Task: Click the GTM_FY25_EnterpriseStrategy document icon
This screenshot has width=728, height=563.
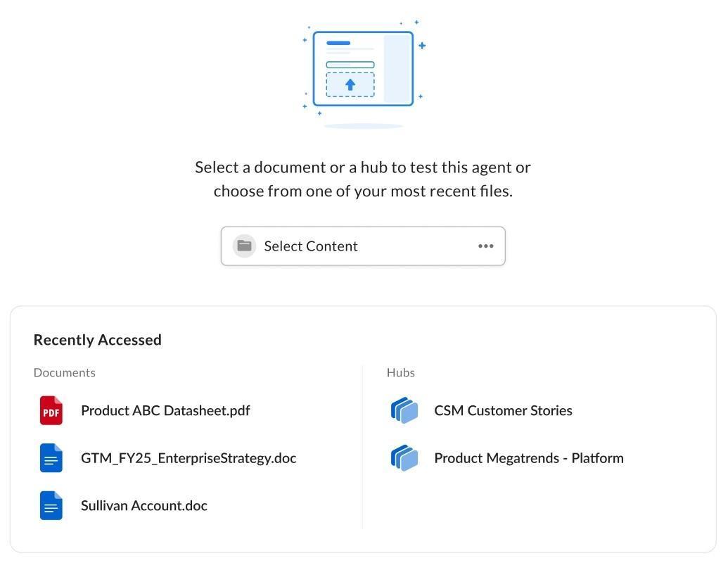Action: [x=51, y=458]
